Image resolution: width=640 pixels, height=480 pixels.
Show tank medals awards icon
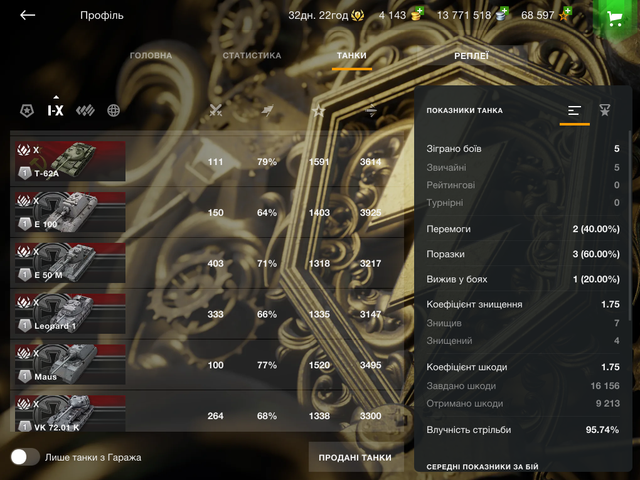[604, 110]
